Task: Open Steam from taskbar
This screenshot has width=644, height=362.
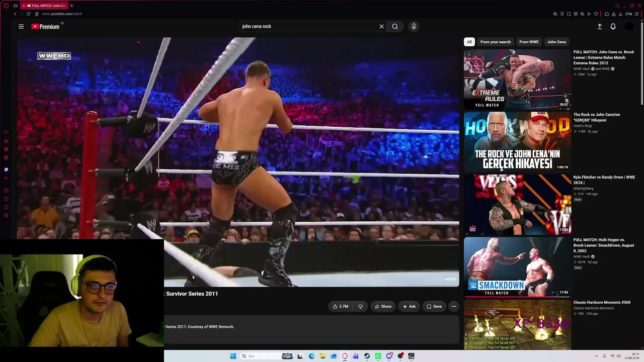Action: pos(367,356)
